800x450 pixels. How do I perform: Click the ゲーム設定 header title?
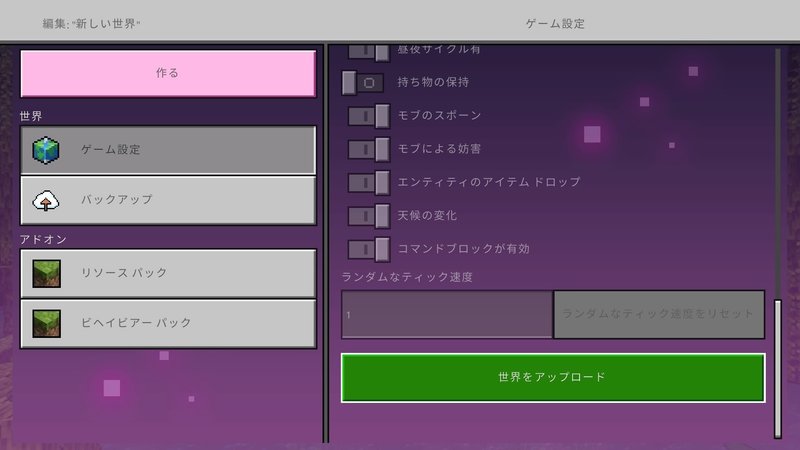click(555, 23)
